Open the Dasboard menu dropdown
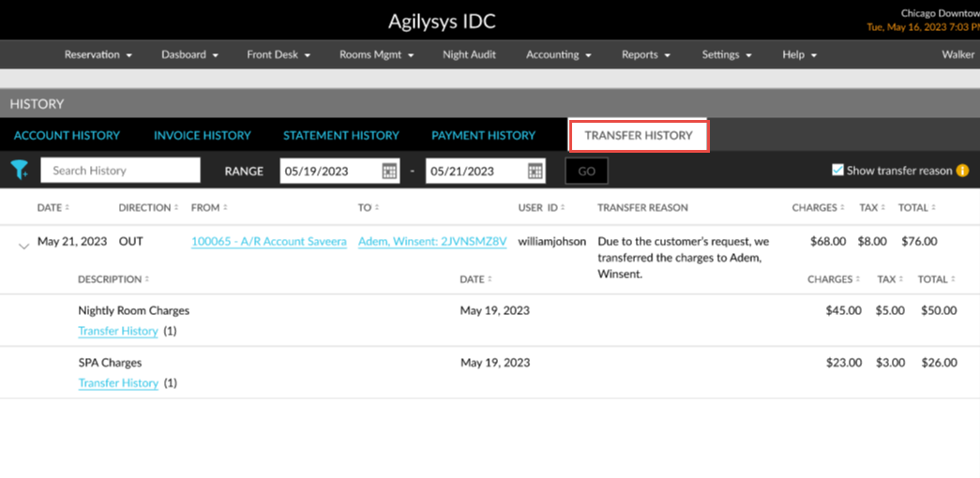This screenshot has width=980, height=478. tap(190, 55)
